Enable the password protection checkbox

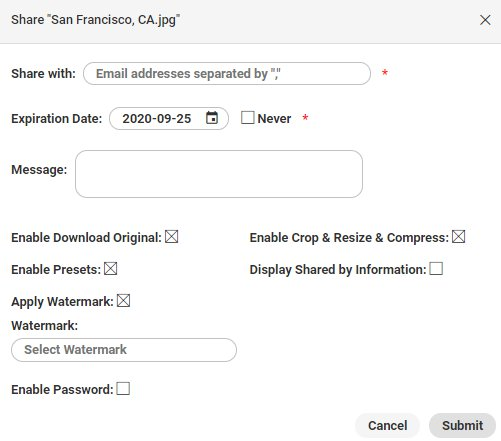(123, 389)
